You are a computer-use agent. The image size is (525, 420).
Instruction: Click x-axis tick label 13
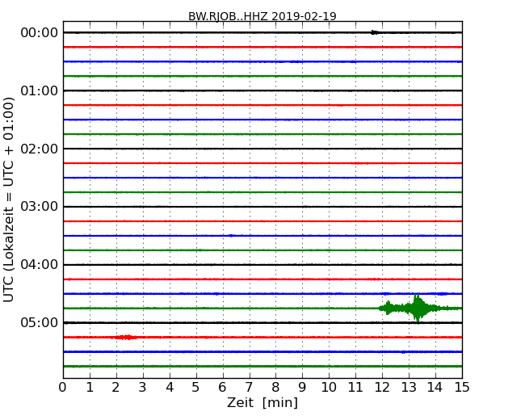409,388
